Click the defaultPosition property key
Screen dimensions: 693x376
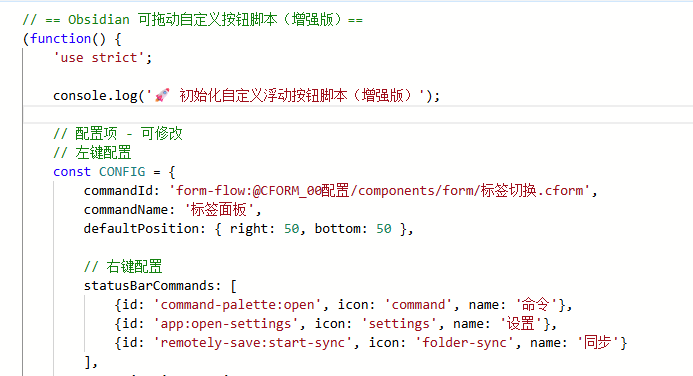tap(142, 229)
